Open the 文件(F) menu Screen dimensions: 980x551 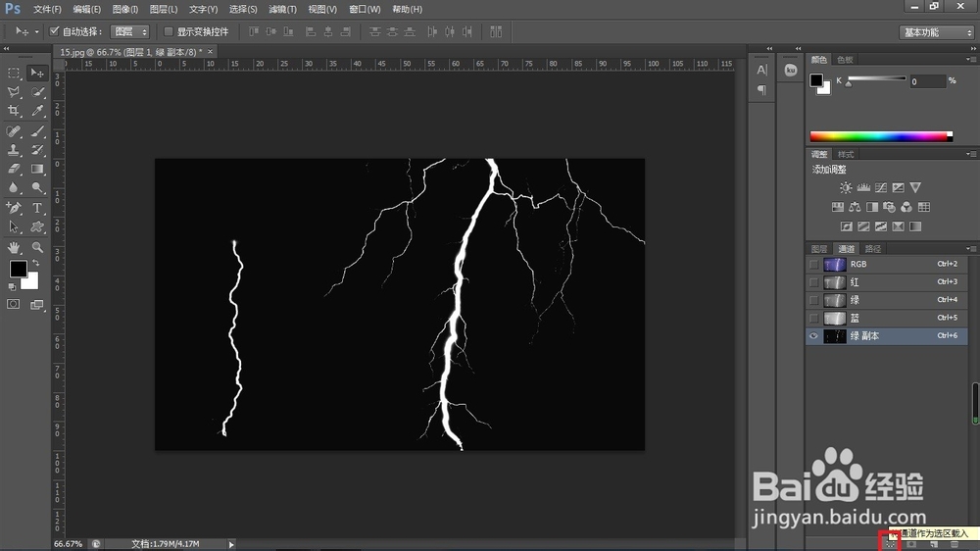(x=47, y=10)
